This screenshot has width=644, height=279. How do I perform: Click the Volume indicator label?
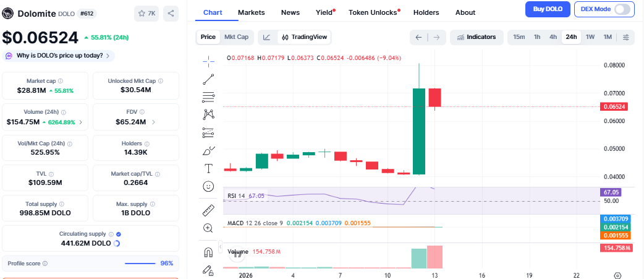[x=238, y=251]
